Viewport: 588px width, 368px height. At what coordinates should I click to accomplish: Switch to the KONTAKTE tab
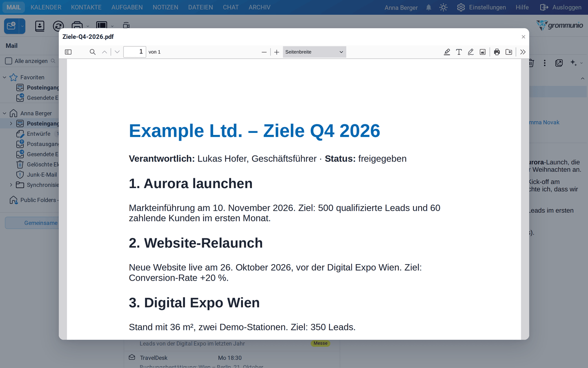click(86, 7)
